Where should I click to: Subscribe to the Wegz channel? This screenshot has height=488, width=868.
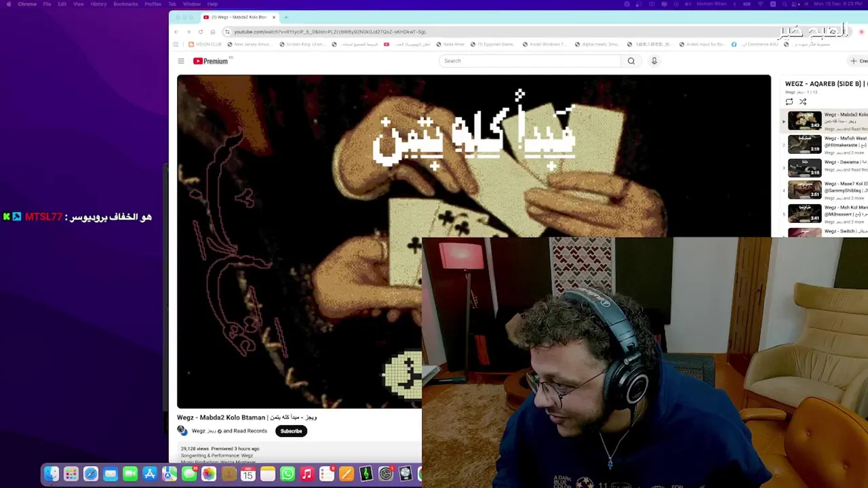[x=291, y=431]
